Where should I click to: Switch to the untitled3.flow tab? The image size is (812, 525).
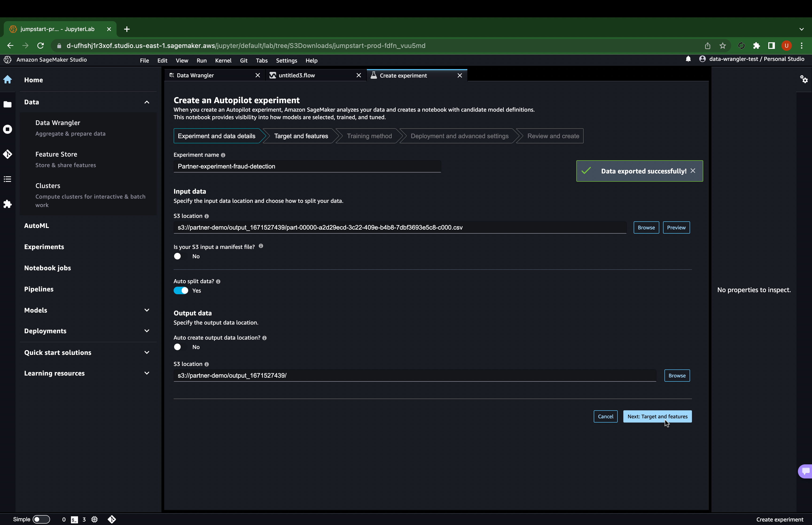pos(297,75)
